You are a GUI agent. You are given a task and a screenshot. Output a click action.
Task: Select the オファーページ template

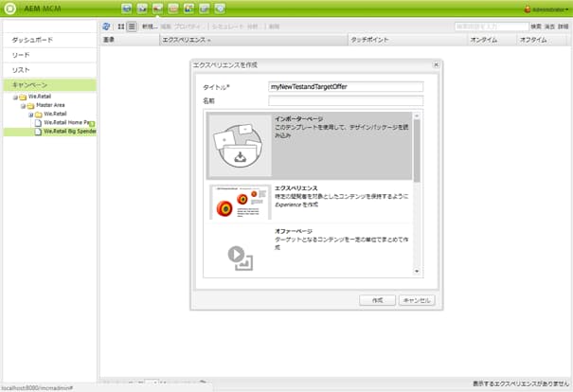tap(309, 251)
